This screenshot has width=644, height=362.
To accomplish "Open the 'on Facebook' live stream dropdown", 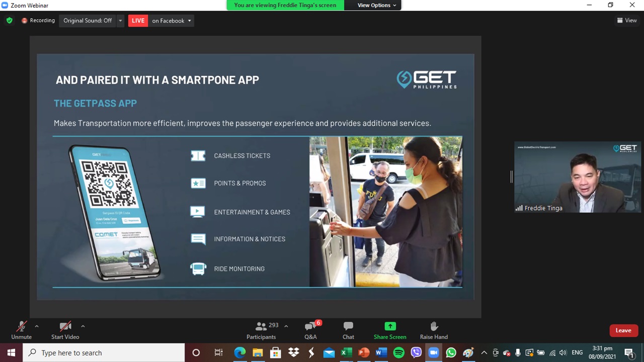I will pos(171,21).
